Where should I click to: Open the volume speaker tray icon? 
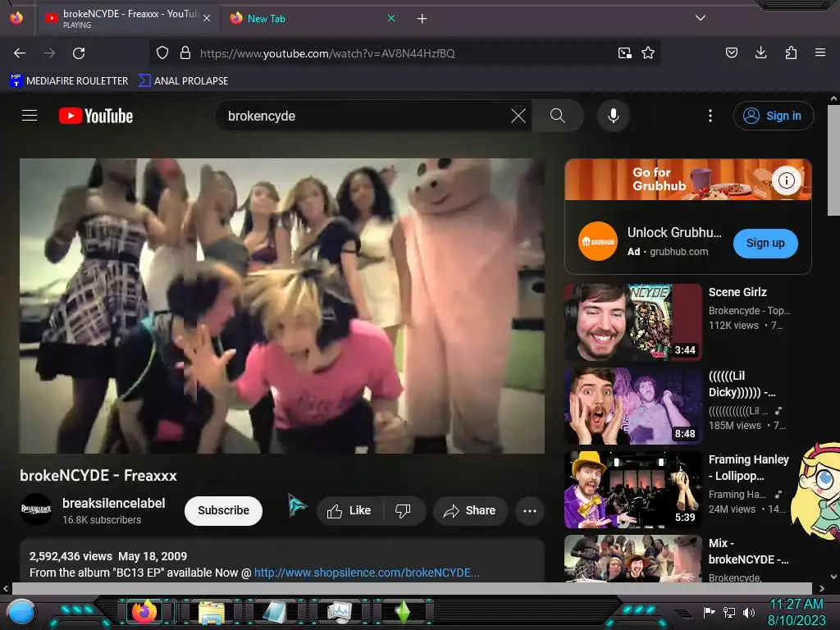749,612
